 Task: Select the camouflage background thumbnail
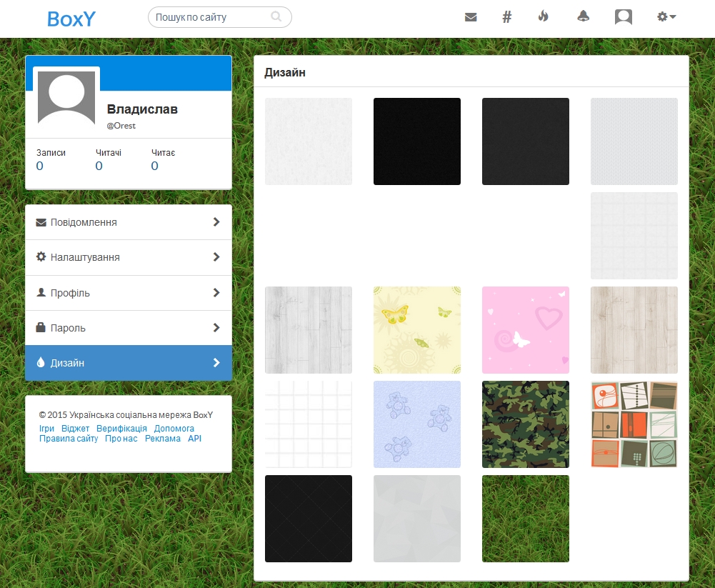pos(525,424)
